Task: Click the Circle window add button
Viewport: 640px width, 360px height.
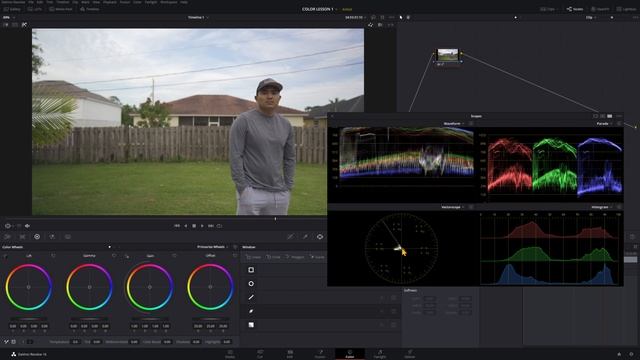Action: [x=274, y=257]
